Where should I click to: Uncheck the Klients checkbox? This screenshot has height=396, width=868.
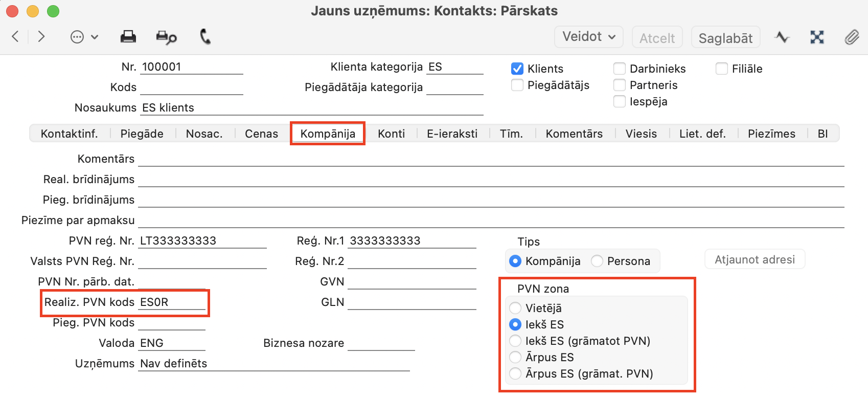pyautogui.click(x=517, y=69)
